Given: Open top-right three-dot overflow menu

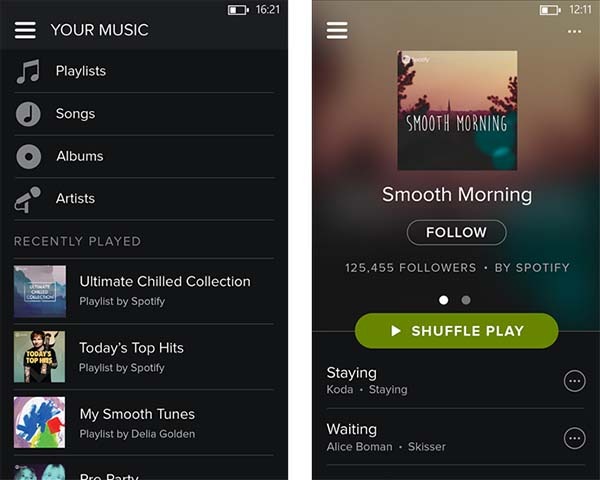Looking at the screenshot, I should point(574,32).
